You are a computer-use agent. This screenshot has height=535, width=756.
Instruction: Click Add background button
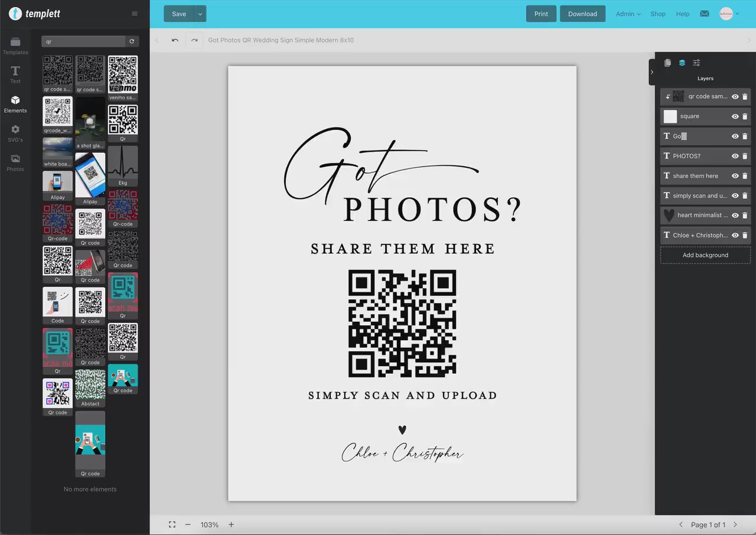pos(705,255)
